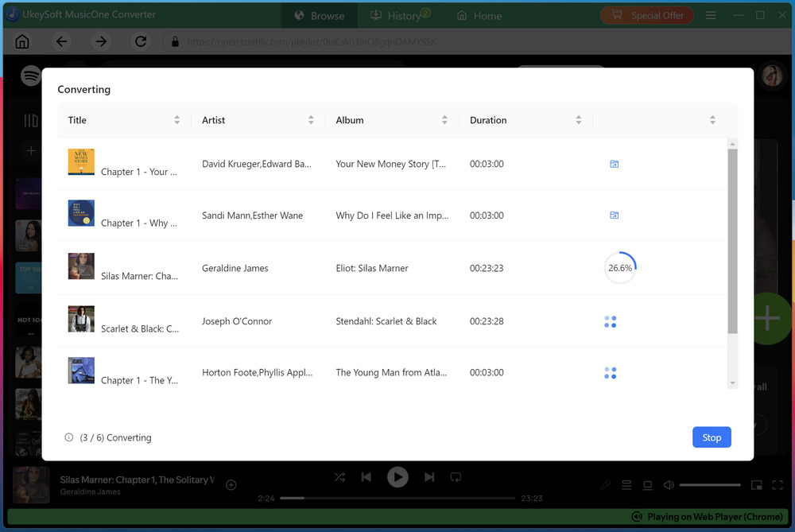Image resolution: width=795 pixels, height=532 pixels.
Task: Sort the list by Duration column
Action: 579,120
